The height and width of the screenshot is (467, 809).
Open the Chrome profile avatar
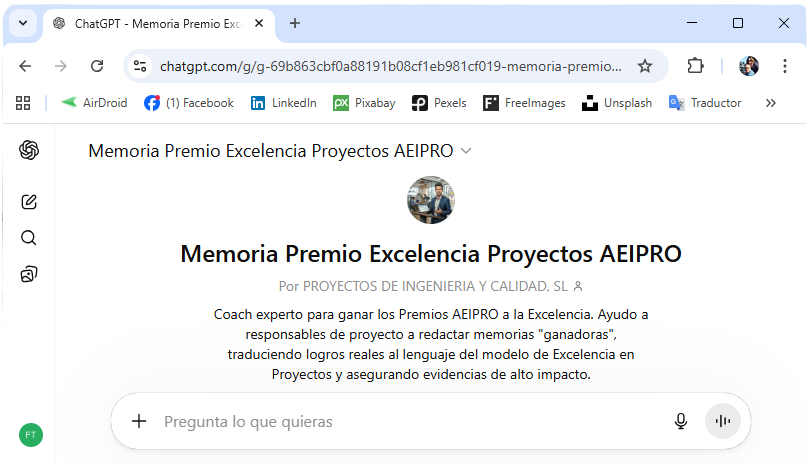point(749,66)
